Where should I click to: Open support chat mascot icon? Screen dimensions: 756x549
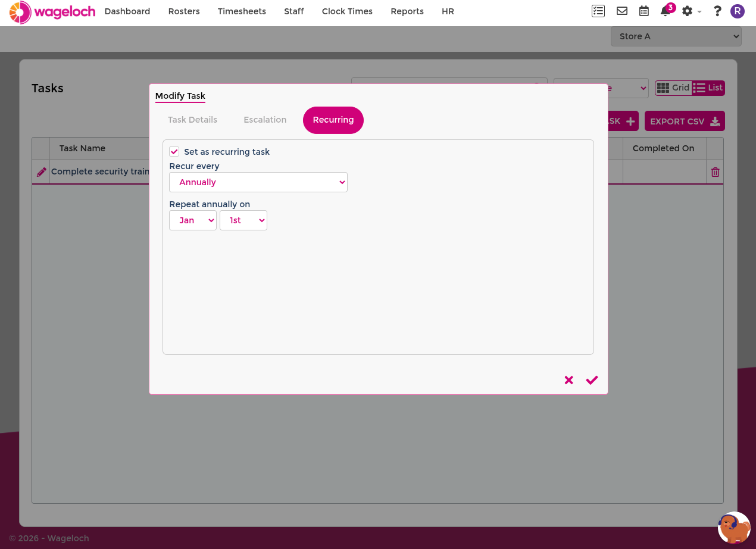coord(734,528)
